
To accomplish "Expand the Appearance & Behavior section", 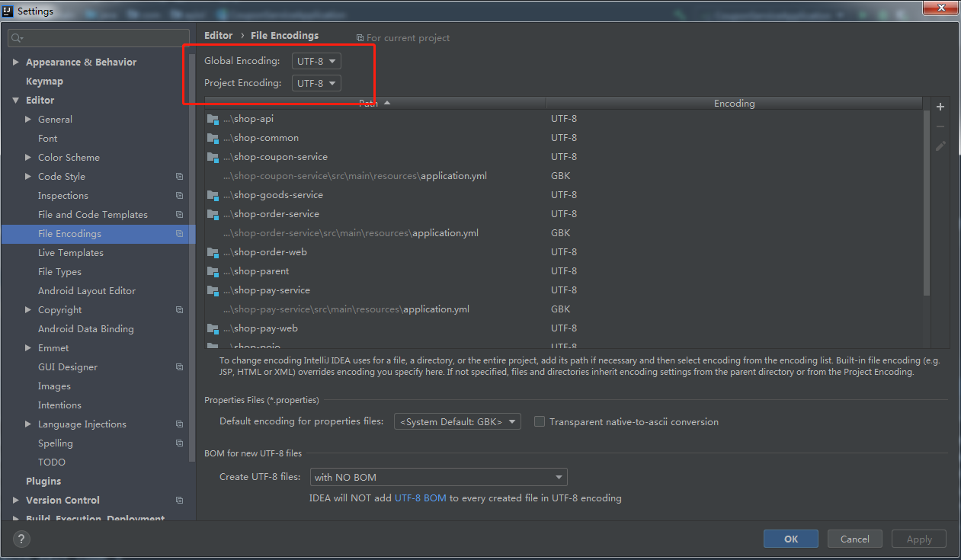I will 16,62.
